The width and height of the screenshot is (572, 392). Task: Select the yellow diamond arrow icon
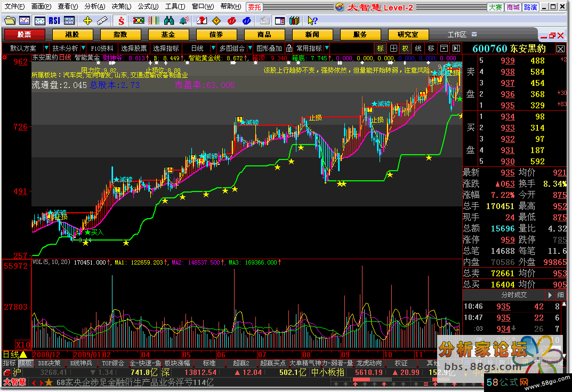pyautogui.click(x=216, y=21)
